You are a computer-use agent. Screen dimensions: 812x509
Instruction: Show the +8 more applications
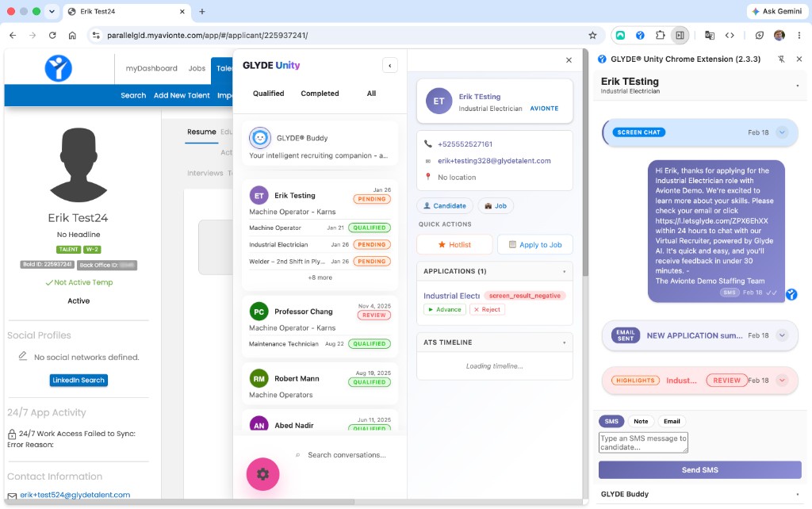point(320,277)
